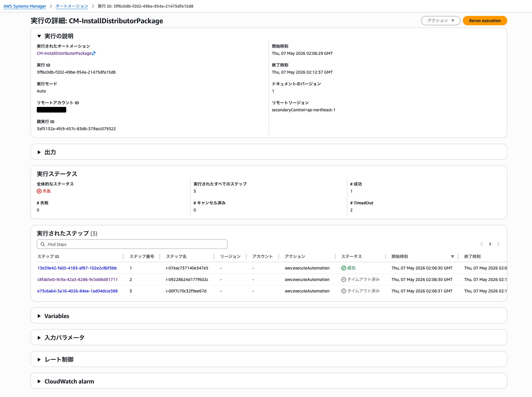Select the secondaryControl=ap-northeast-1 region value

304,110
